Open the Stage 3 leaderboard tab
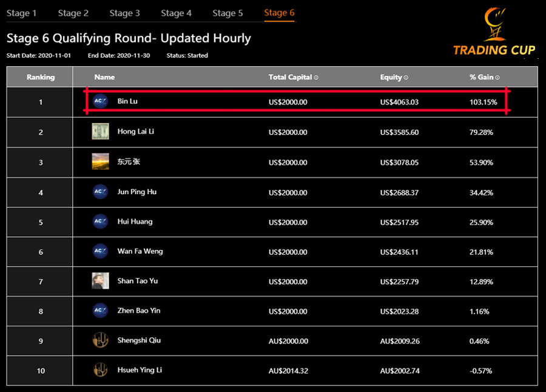 [x=124, y=13]
